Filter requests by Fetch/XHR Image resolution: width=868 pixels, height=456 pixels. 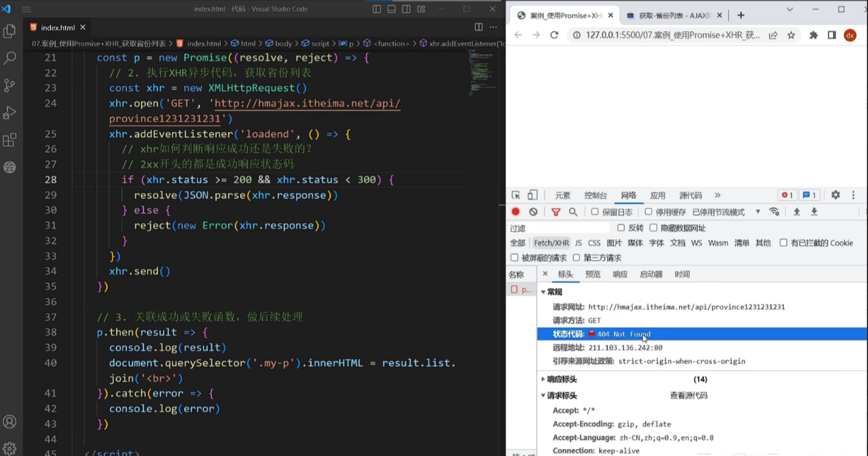[x=550, y=243]
